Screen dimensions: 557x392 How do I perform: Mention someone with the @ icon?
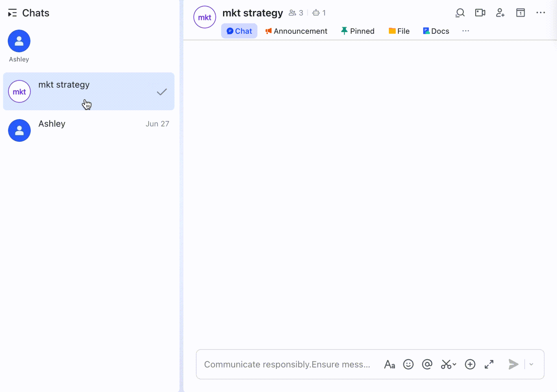pos(427,364)
